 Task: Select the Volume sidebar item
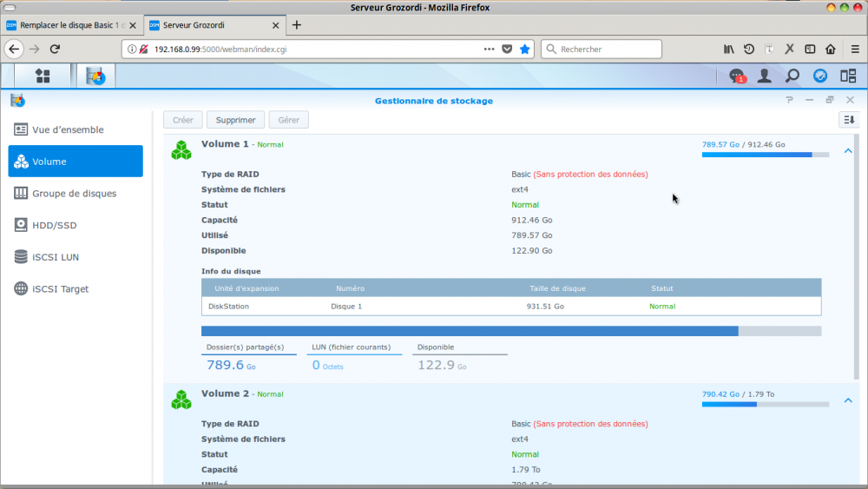76,162
